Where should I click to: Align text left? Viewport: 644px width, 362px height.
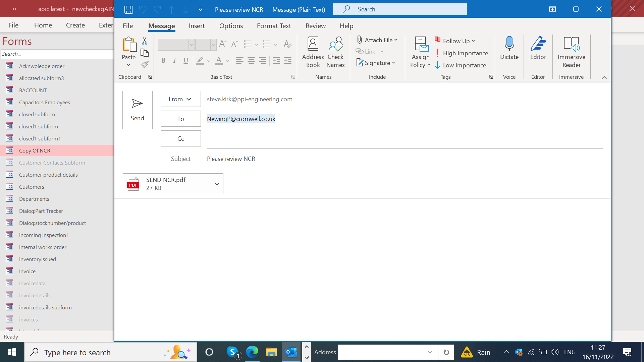click(240, 61)
